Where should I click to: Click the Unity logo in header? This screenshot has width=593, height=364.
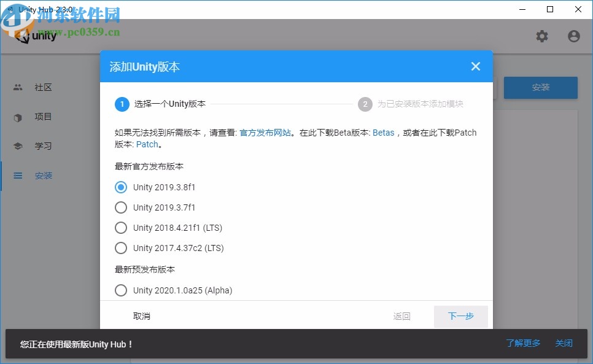click(37, 36)
